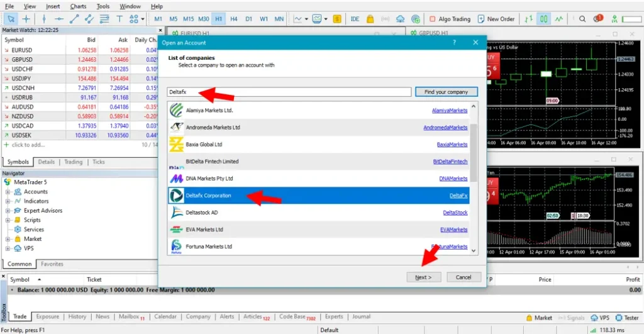Click the Next button
The image size is (644, 334).
click(424, 277)
